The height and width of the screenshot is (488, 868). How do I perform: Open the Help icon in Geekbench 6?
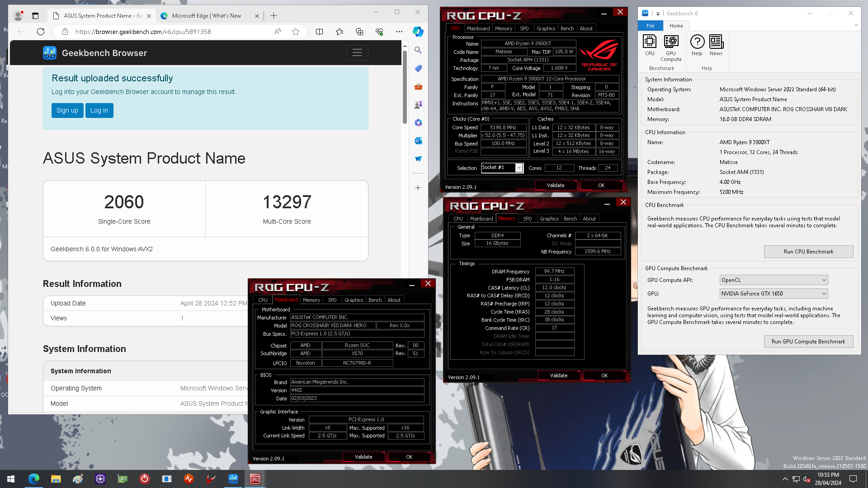(697, 46)
